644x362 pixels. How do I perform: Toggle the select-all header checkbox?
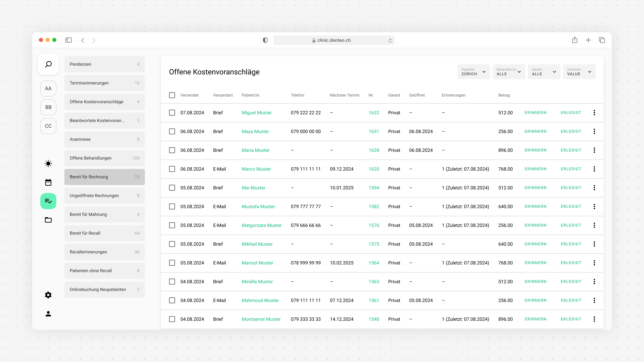pos(172,95)
